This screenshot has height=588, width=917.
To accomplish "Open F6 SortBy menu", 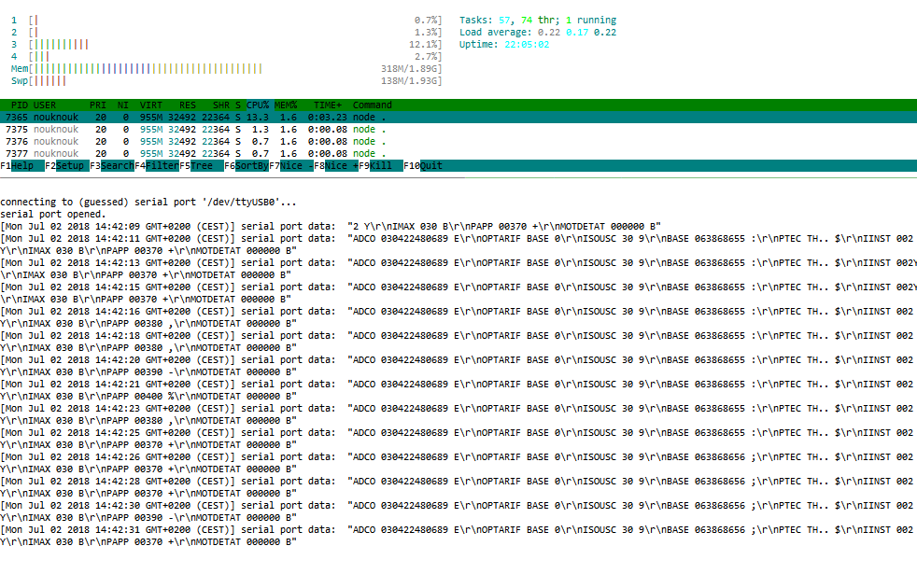I will (x=247, y=166).
